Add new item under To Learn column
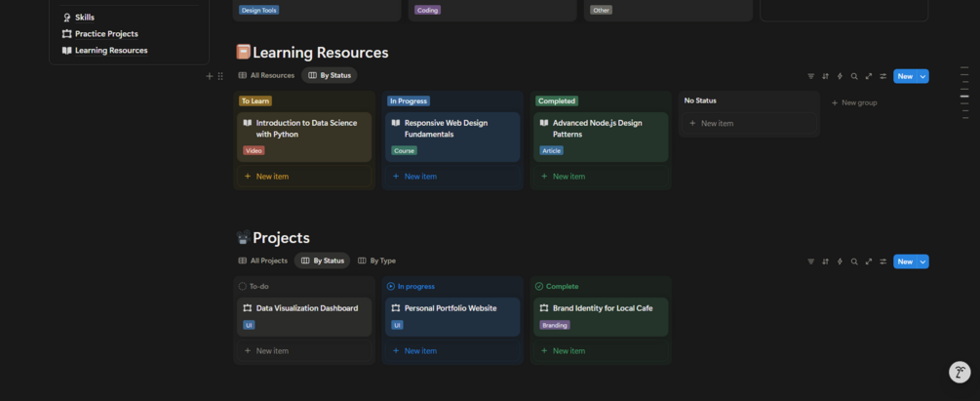Viewport: 980px width, 401px height. click(272, 177)
